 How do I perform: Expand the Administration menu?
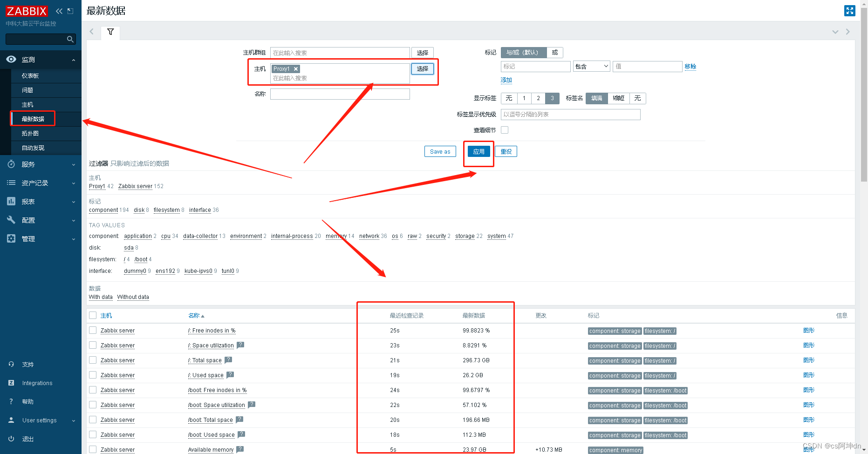point(41,239)
